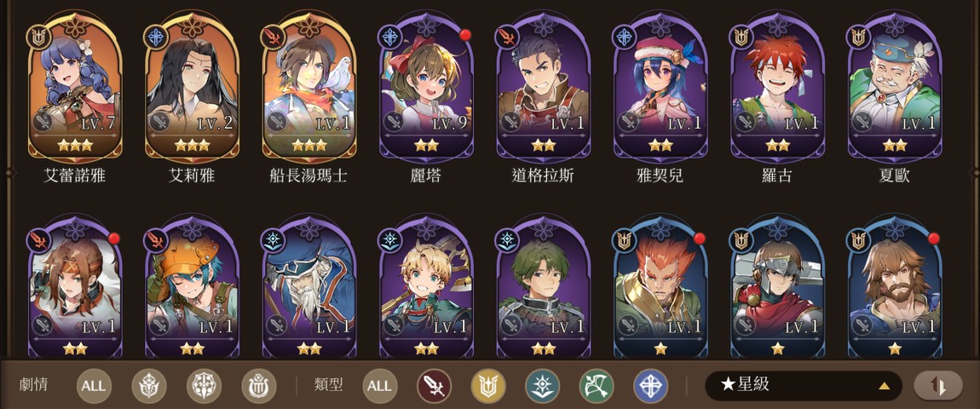Click the 夏歐 name label
Image resolution: width=980 pixels, height=409 pixels.
894,176
